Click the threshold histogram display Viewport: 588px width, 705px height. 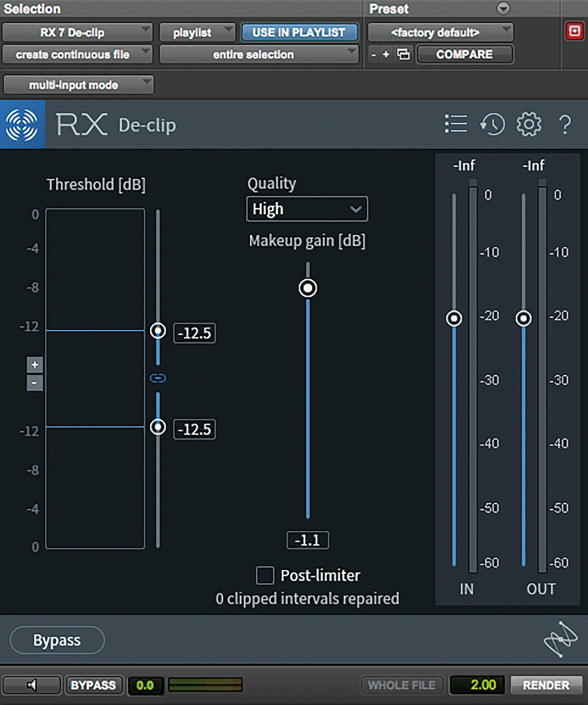(x=95, y=378)
